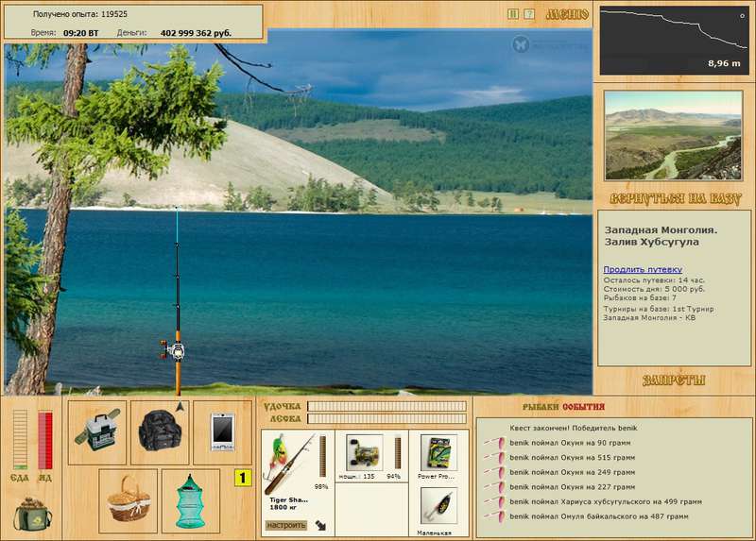
Task: Click event Окуня на 249 грамм
Action: (573, 472)
